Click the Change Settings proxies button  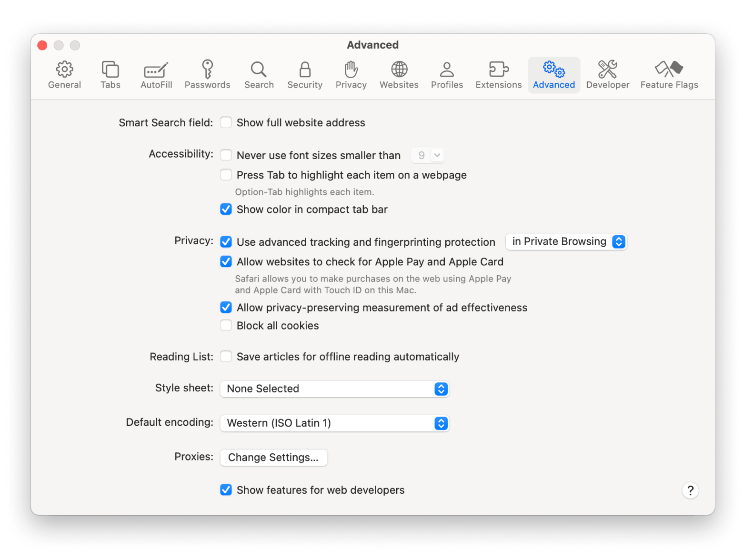(273, 458)
